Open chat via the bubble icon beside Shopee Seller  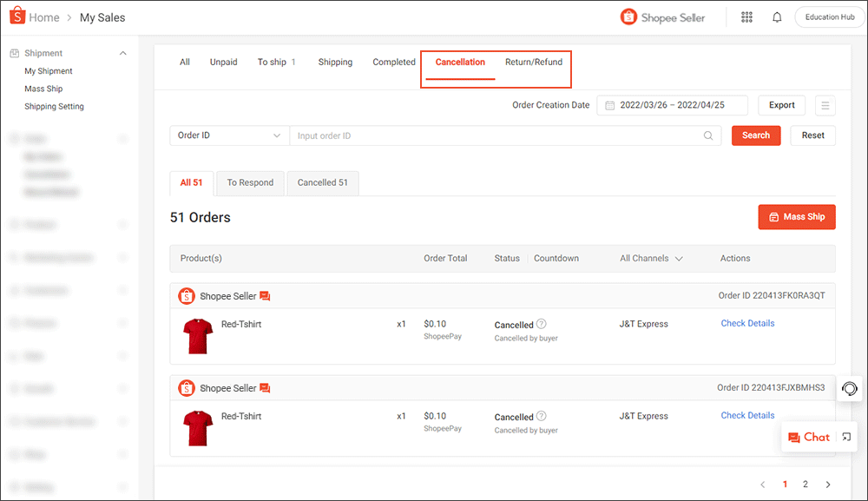(x=265, y=295)
